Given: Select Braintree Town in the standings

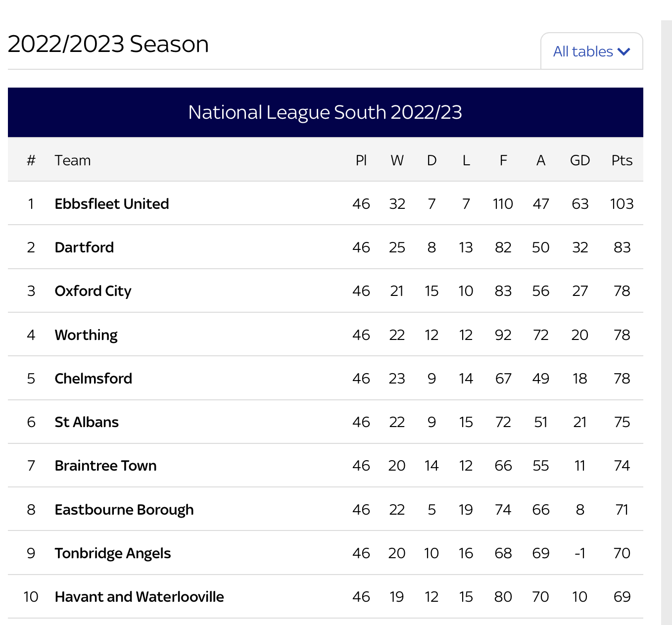Looking at the screenshot, I should [105, 465].
